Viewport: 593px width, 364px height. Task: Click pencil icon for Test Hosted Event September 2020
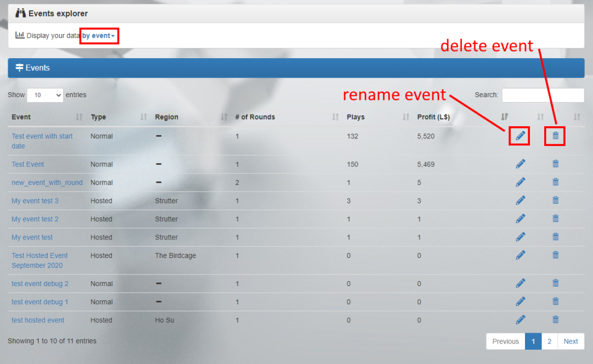[521, 255]
